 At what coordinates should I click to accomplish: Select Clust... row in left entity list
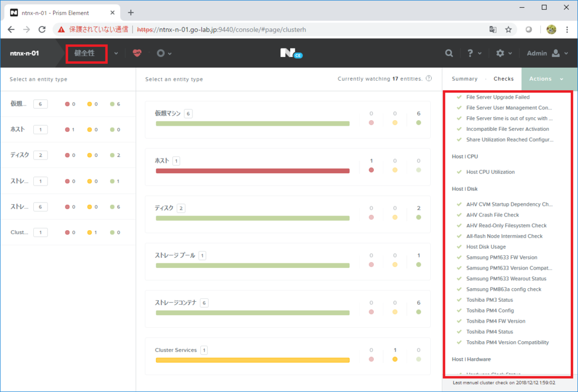(x=68, y=232)
